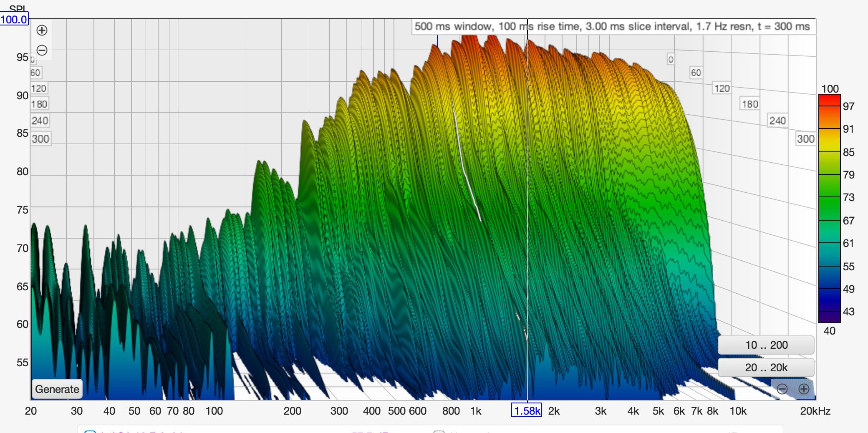
Task: Click the 1.58k cursor frequency box
Action: tap(527, 411)
